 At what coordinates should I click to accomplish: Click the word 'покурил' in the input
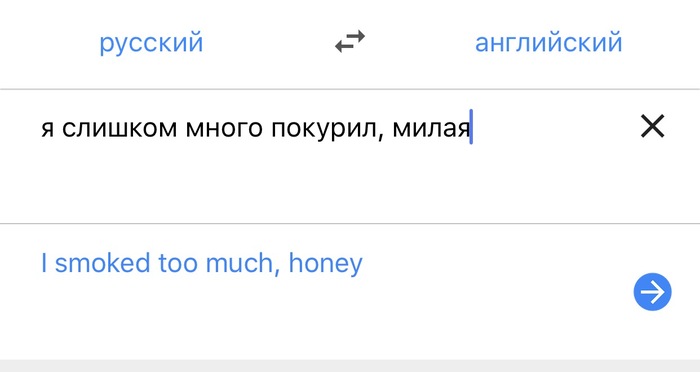323,130
